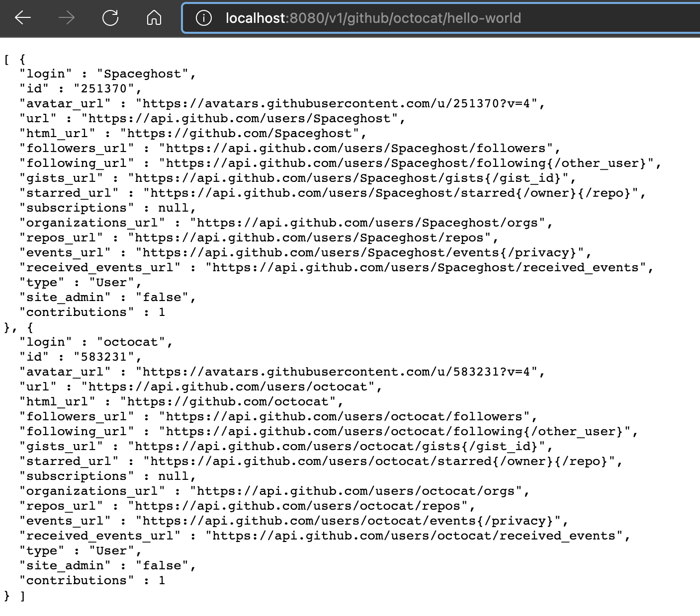700x616 pixels.
Task: Click octocat starred{/owner}{/repo} URL value
Action: [380, 462]
